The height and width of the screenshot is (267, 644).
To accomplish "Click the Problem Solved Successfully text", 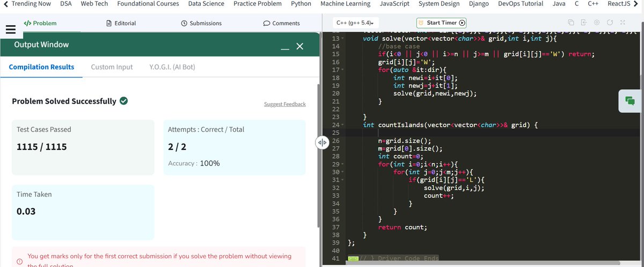I will point(64,101).
